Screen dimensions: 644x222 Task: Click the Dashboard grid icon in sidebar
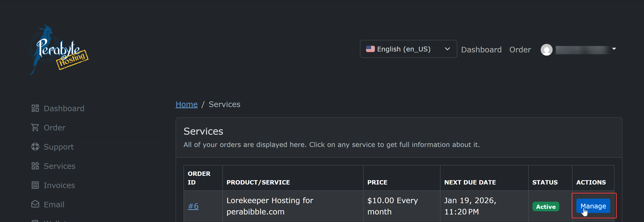point(35,108)
